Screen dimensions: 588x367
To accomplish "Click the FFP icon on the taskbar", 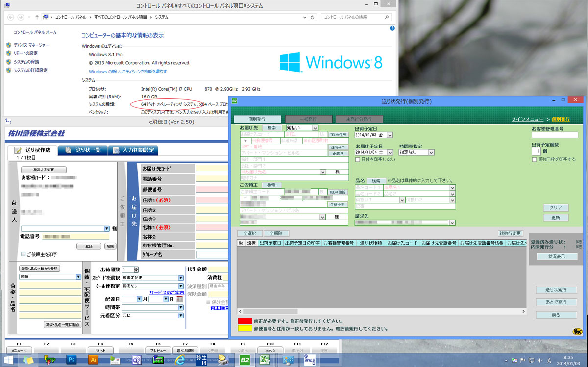I will (x=50, y=360).
